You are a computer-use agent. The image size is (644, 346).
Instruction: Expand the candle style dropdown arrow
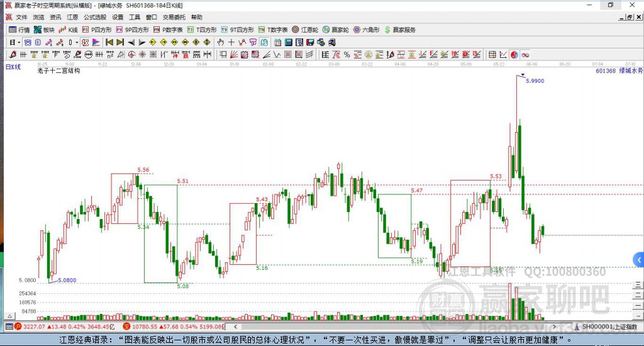click(x=77, y=42)
